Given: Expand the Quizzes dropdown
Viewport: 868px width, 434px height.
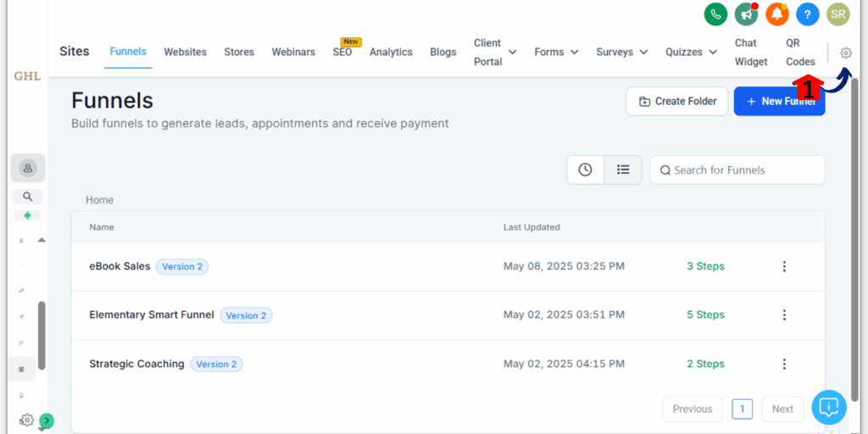Looking at the screenshot, I should click(692, 52).
